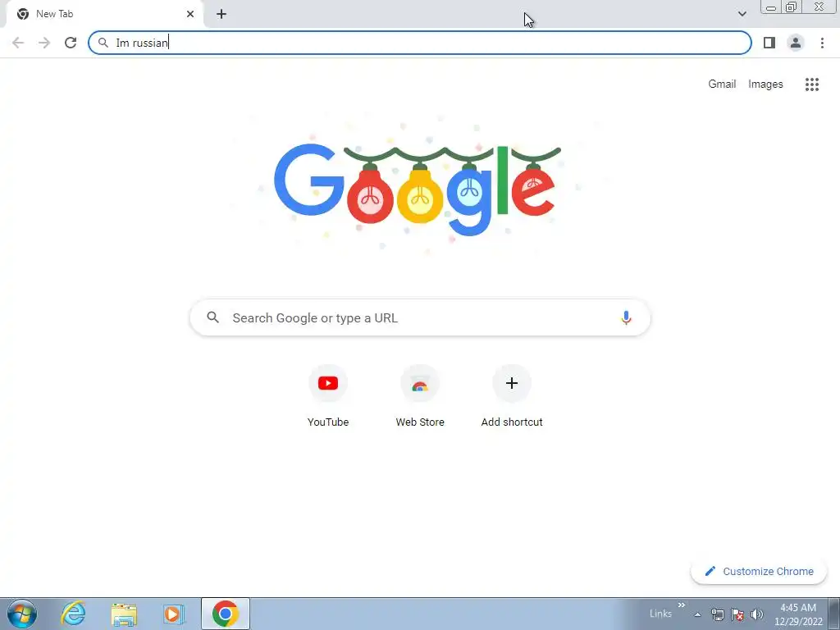Click the forward navigation arrow
840x630 pixels.
pyautogui.click(x=44, y=43)
